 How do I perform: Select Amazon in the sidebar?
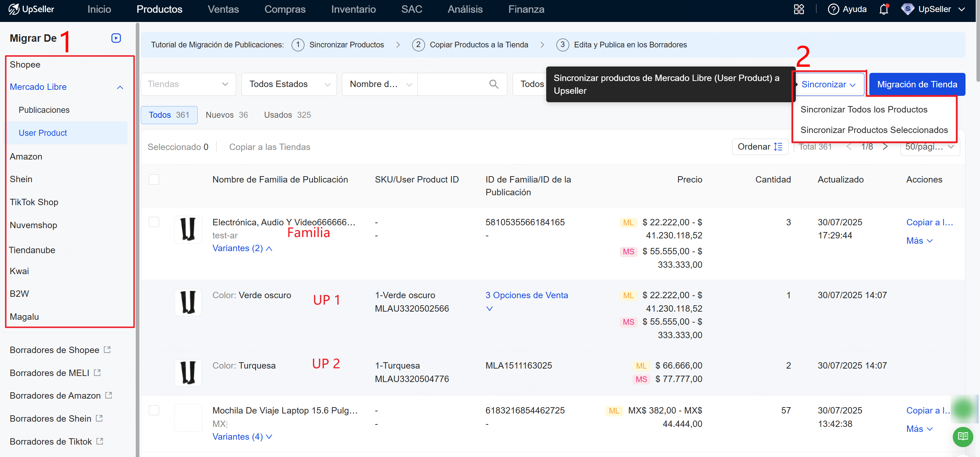pos(26,156)
